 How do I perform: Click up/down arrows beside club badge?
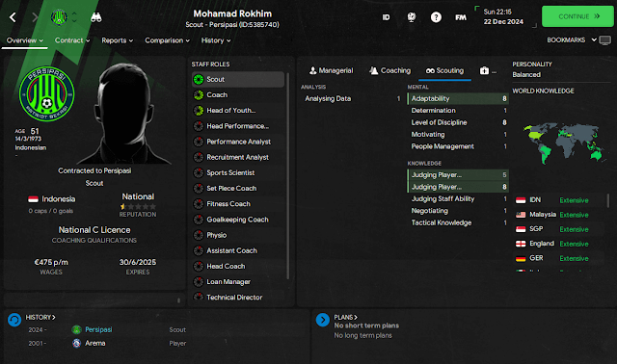[x=74, y=17]
